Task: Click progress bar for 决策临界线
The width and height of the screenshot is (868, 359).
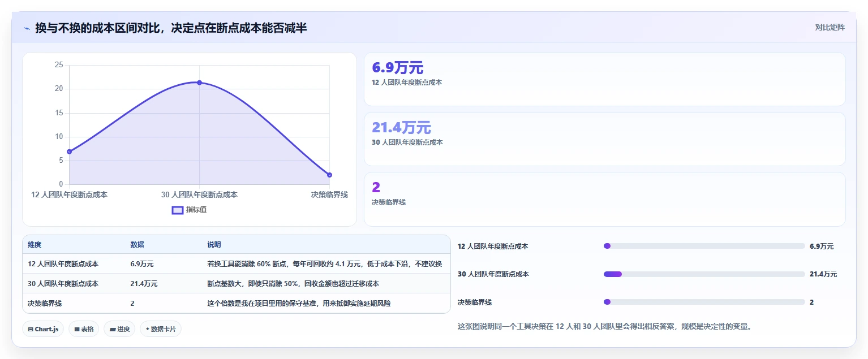Action: click(704, 302)
